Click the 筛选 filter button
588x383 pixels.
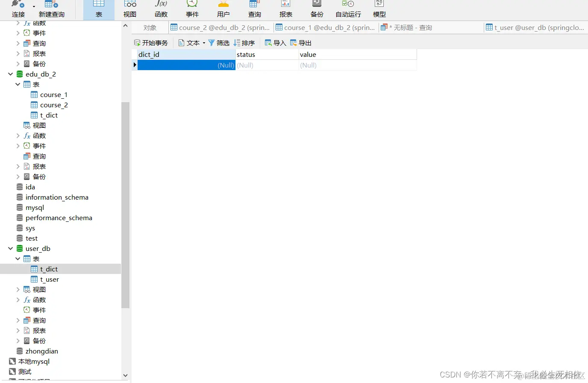219,43
